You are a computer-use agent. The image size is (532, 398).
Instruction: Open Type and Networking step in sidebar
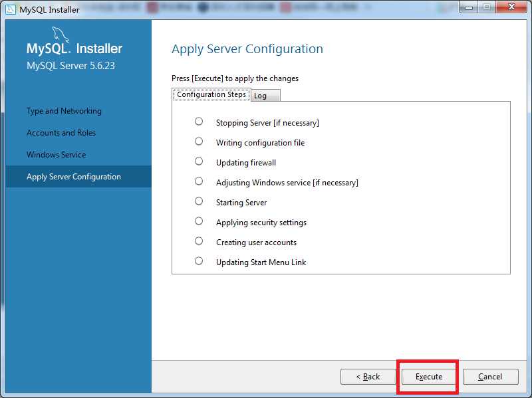64,111
